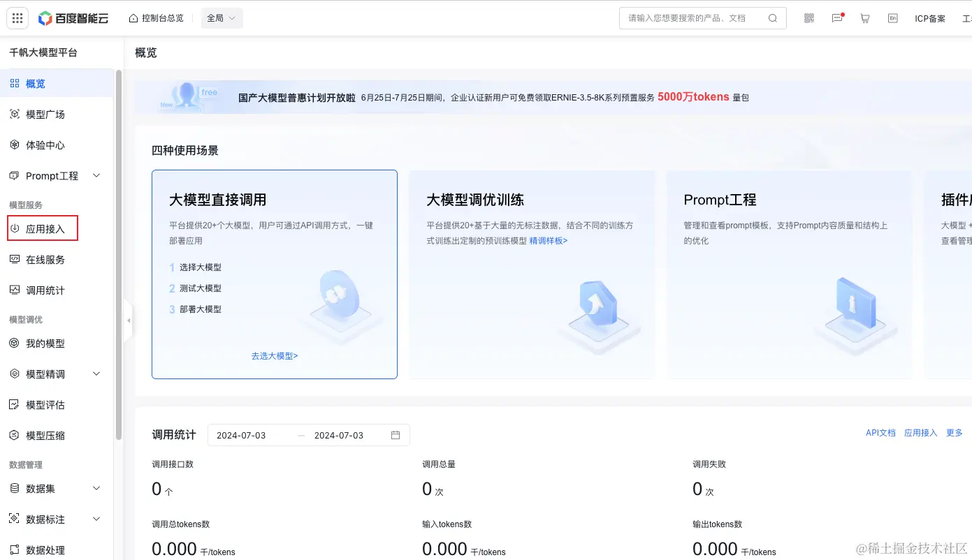Click the 在线服务 sidebar icon
Image resolution: width=972 pixels, height=560 pixels.
coord(14,259)
